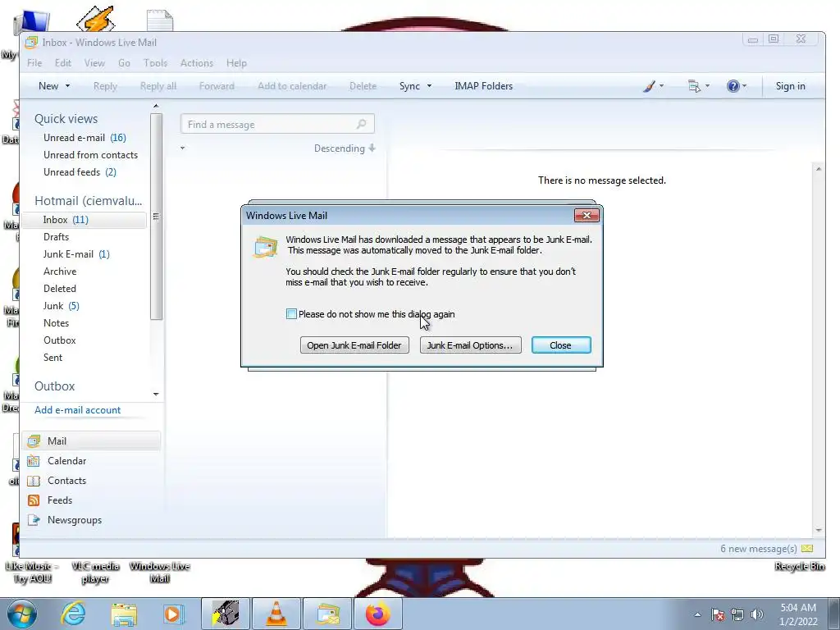This screenshot has width=840, height=630.
Task: Click the volume speaker tray icon
Action: (x=757, y=614)
